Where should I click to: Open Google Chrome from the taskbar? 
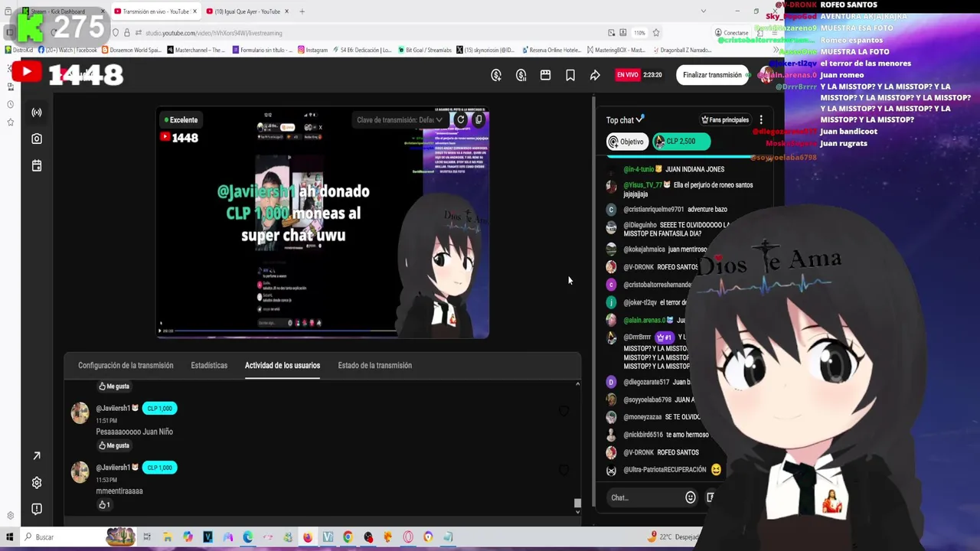click(x=348, y=537)
